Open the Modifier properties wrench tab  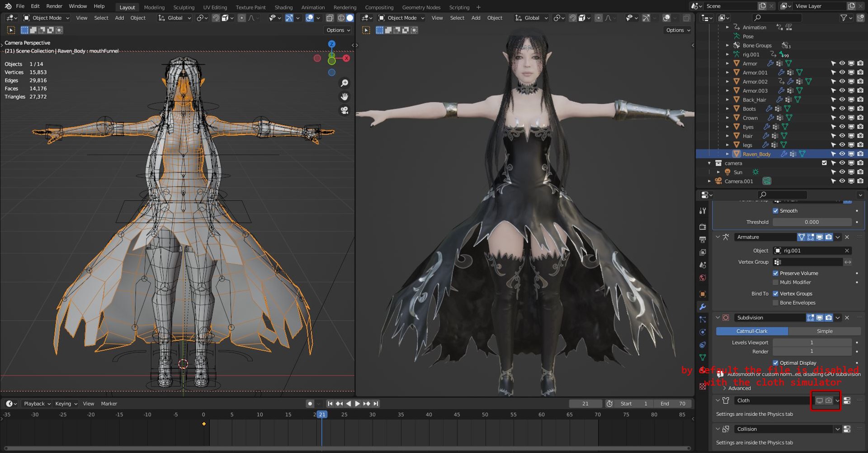click(x=703, y=306)
